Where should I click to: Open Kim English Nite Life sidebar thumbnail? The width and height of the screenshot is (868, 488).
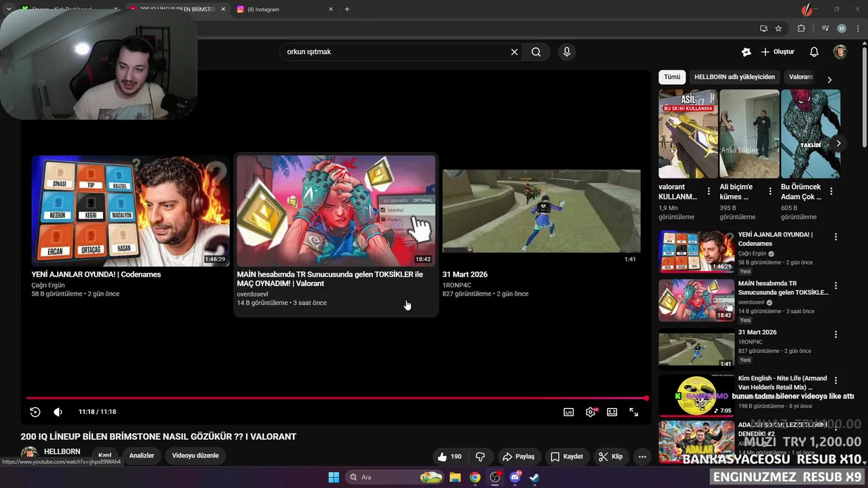696,396
